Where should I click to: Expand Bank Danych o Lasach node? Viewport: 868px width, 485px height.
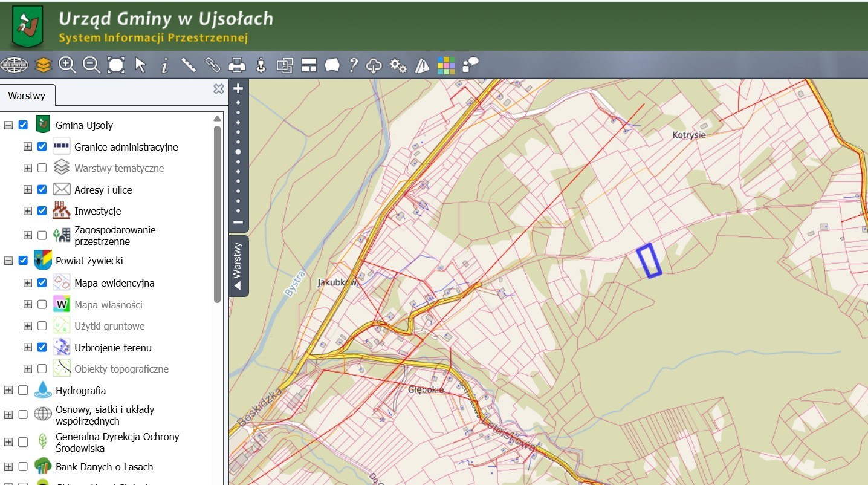[8, 467]
